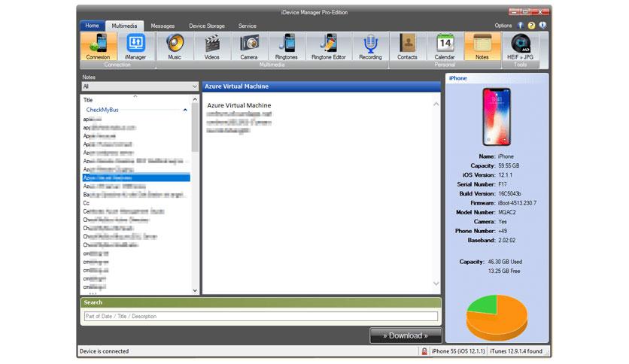Open Contacts in the ribbon
The height and width of the screenshot is (364, 629).
click(408, 47)
